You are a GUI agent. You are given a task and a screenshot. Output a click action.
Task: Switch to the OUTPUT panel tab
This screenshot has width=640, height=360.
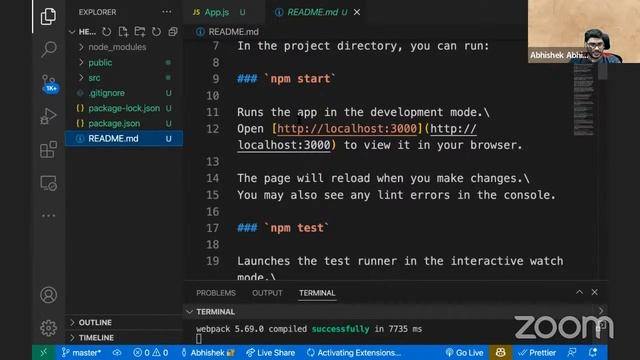click(267, 293)
